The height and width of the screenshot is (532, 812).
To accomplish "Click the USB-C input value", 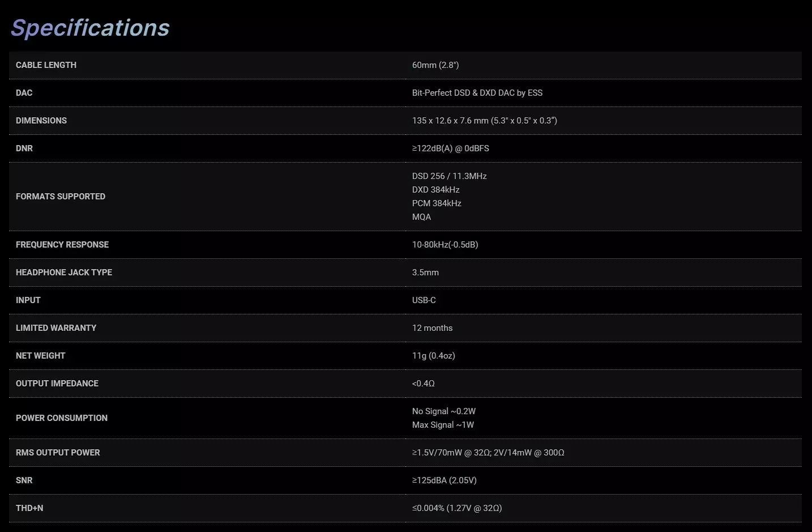I will [x=424, y=300].
